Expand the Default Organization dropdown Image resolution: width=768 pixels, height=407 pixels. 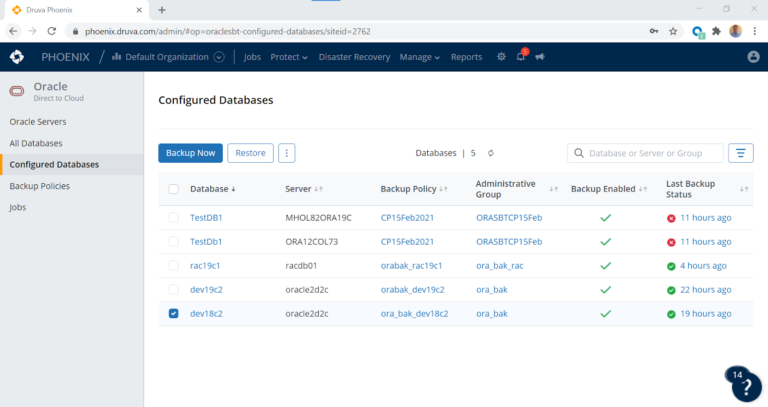click(x=219, y=57)
